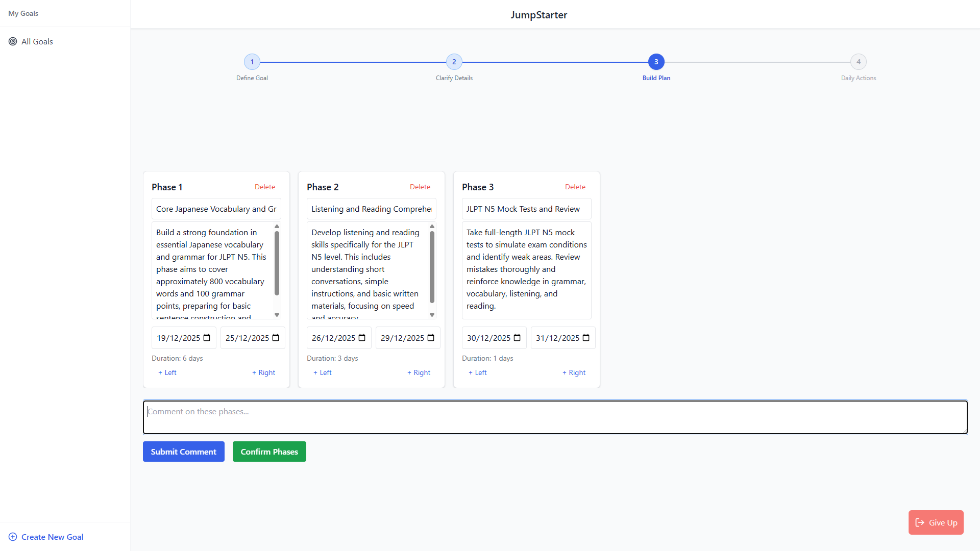Click the Give Up button

936,522
